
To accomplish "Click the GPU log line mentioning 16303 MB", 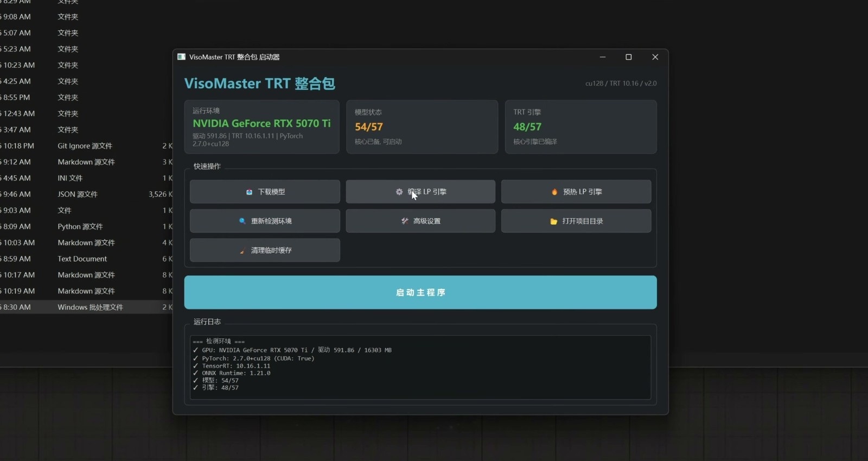I will coord(292,350).
